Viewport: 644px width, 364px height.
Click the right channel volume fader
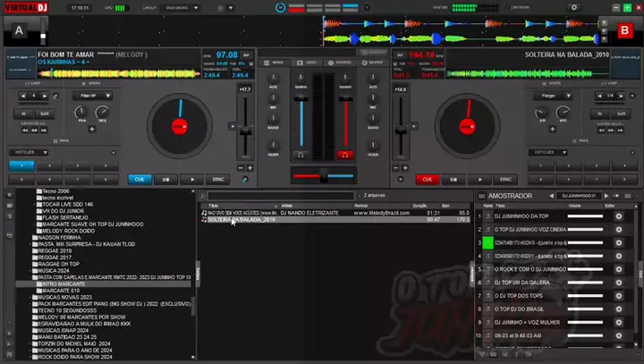tap(345, 98)
